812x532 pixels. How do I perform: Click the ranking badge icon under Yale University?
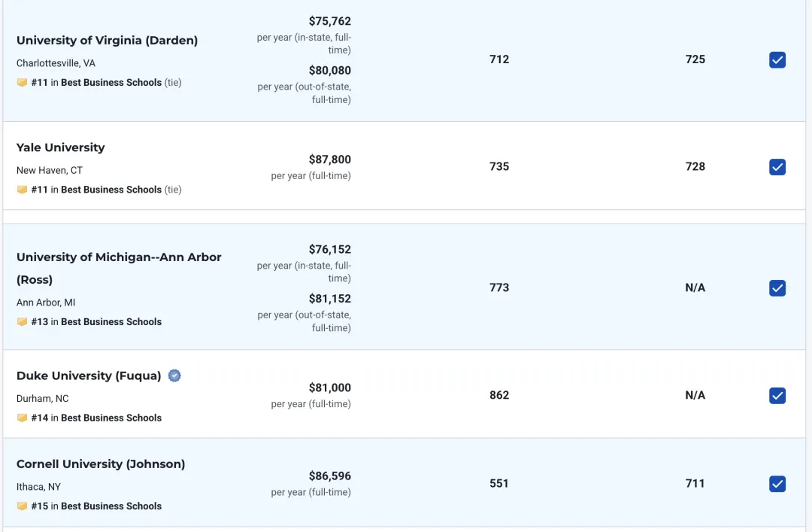coord(22,190)
